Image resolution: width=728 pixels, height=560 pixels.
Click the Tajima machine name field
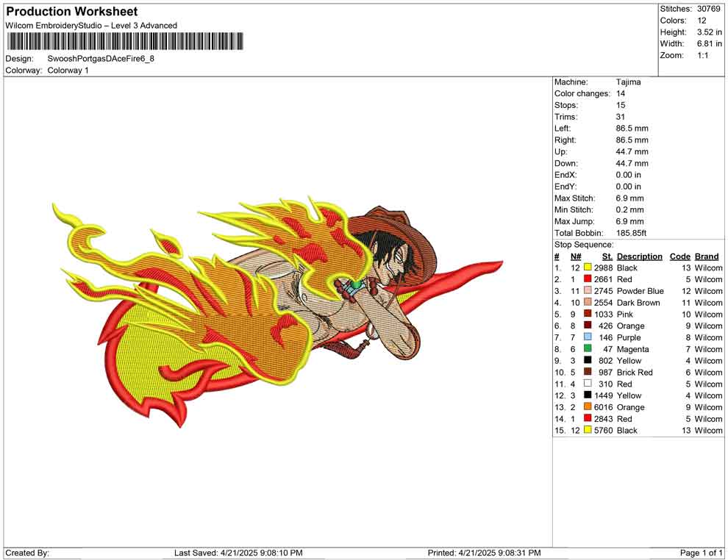point(629,82)
